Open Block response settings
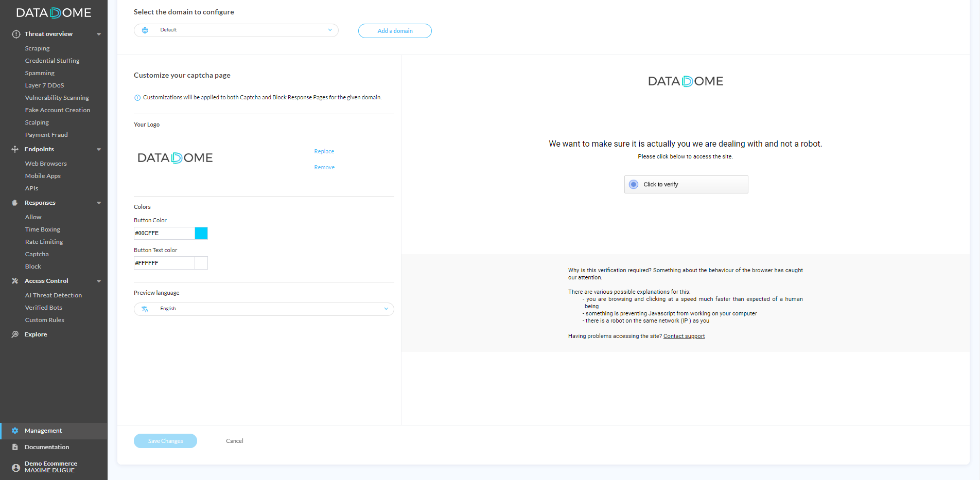 point(33,266)
